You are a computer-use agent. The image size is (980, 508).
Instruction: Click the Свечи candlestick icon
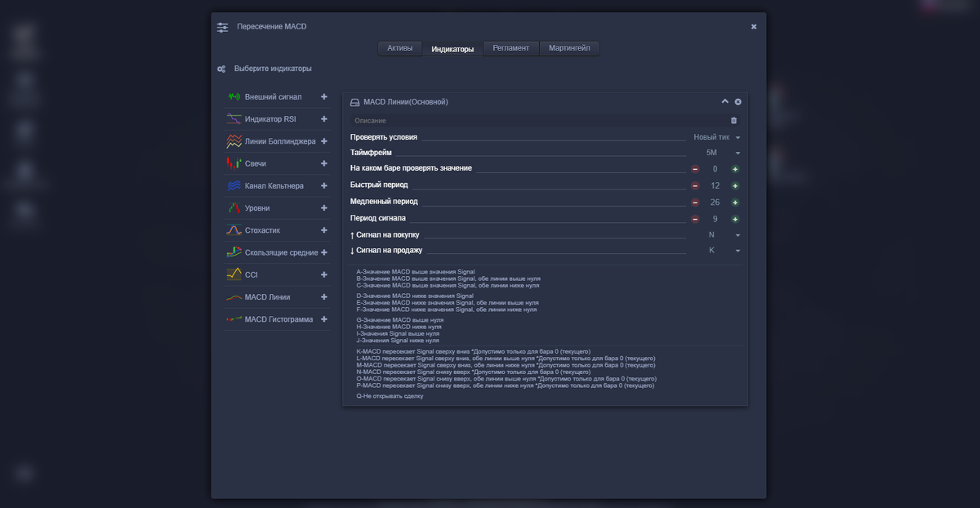234,163
